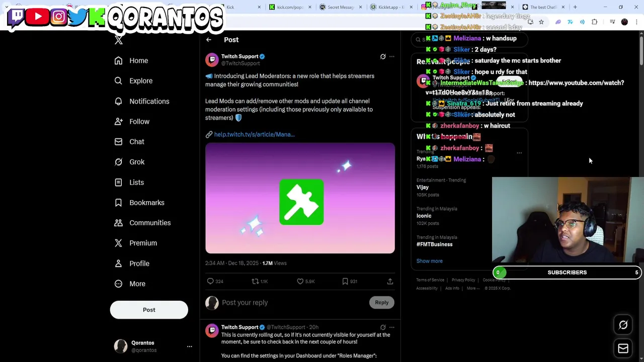644x362 pixels.
Task: Open the help.twitch.tv article link
Action: 254,134
